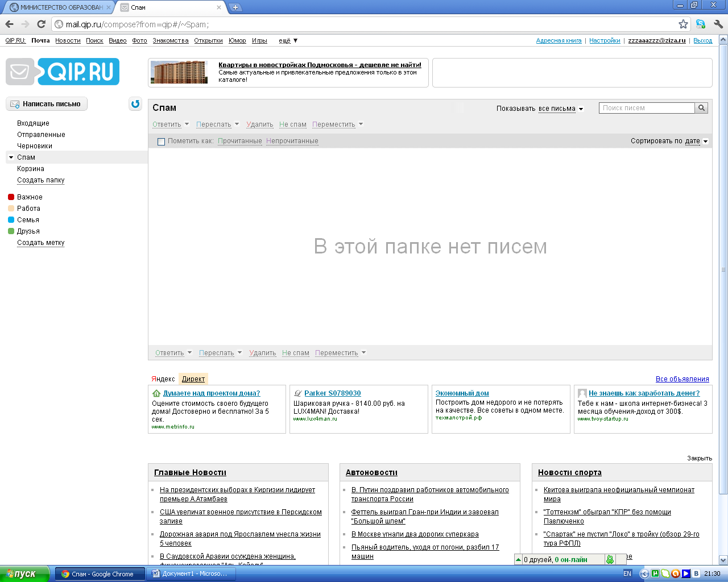Screen dimensions: 728x582
Task: Click the search magnifier button next to mail search
Action: click(702, 108)
